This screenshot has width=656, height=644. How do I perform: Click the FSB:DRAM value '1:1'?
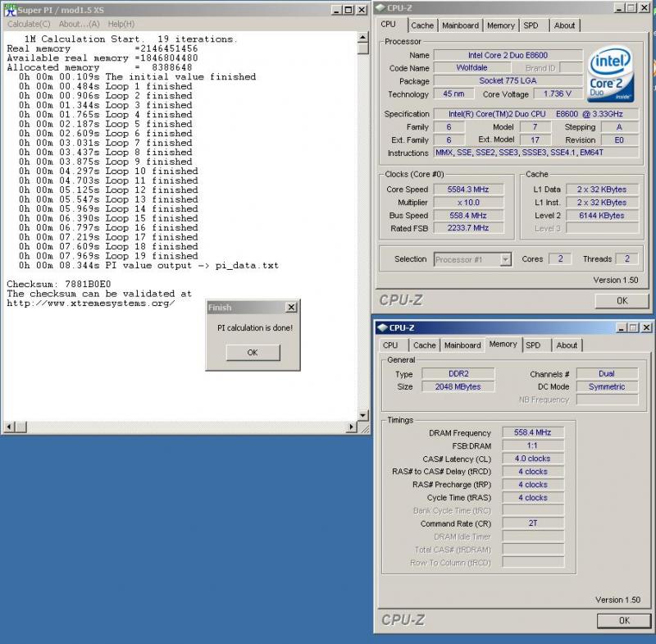coord(533,445)
